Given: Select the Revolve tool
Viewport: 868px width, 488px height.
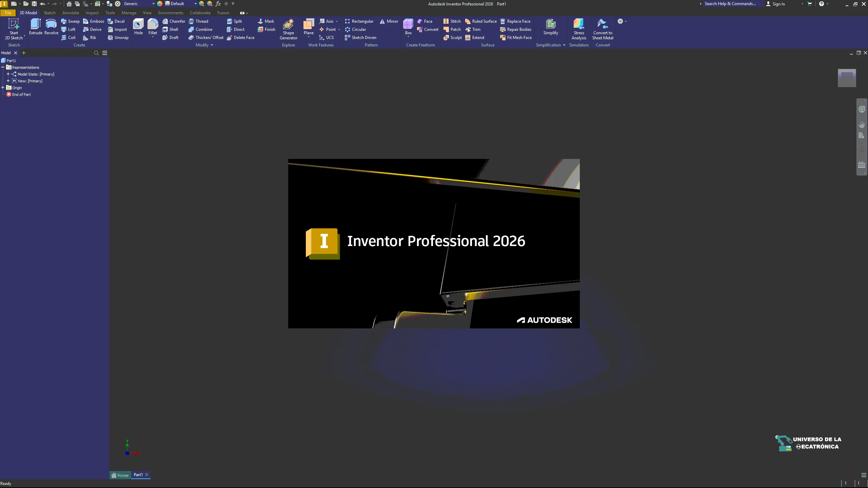Looking at the screenshot, I should [x=51, y=27].
